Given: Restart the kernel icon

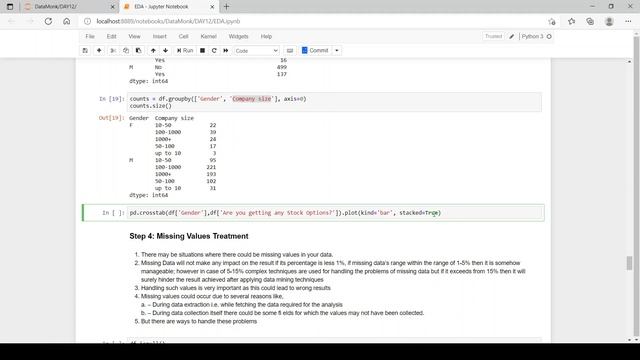Looking at the screenshot, I should [214, 51].
